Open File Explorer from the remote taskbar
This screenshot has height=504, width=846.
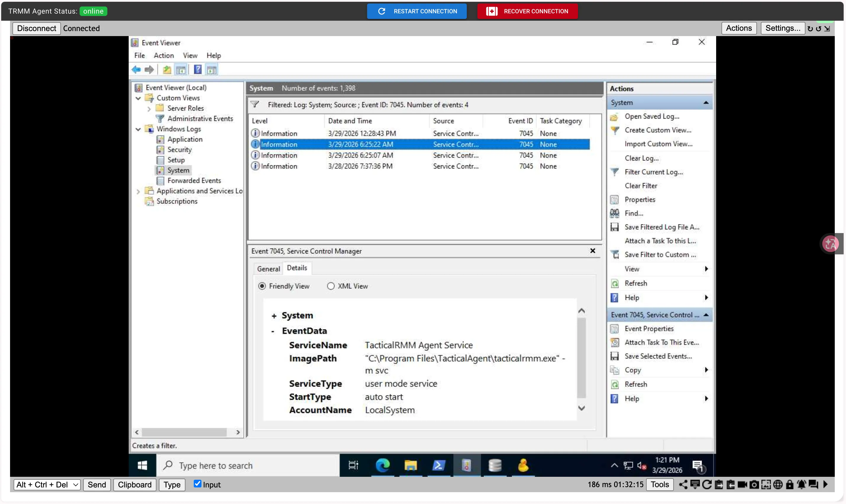411,465
